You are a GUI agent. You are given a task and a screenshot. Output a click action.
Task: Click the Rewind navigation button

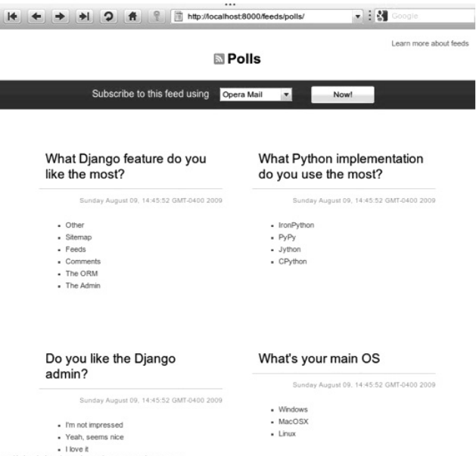pos(12,16)
